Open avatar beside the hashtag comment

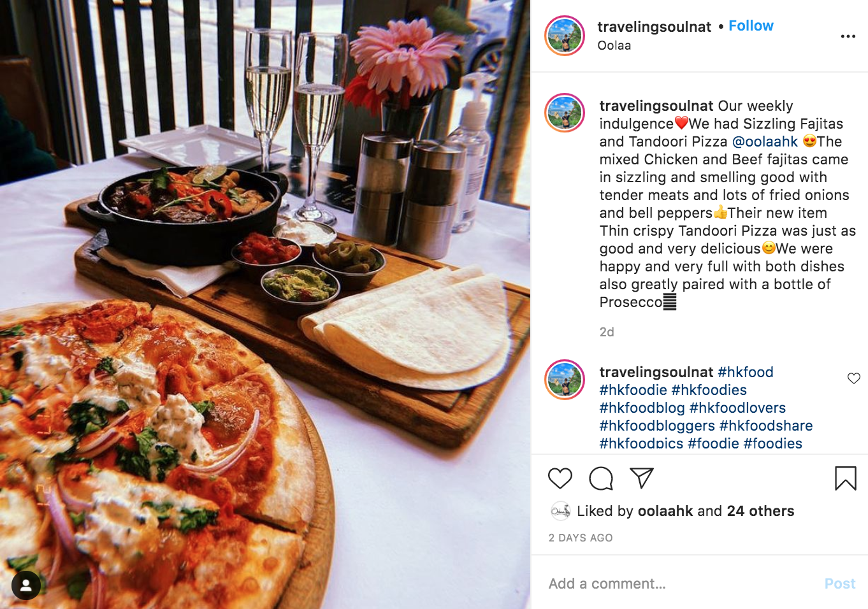pos(565,379)
